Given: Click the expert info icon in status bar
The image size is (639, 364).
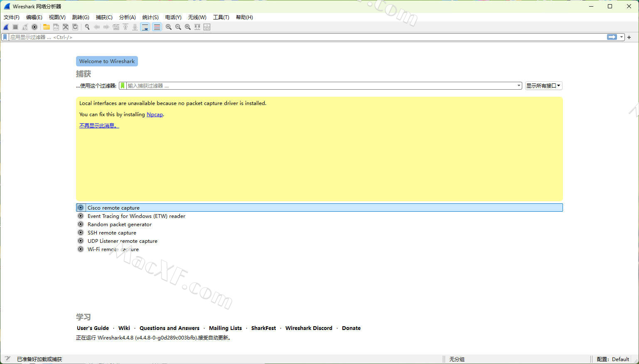Looking at the screenshot, I should pos(7,359).
